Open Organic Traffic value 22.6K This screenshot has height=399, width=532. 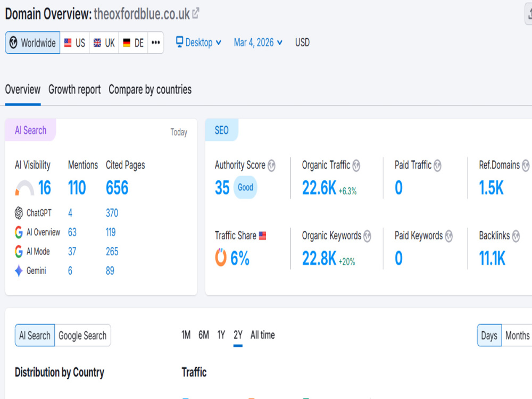319,188
